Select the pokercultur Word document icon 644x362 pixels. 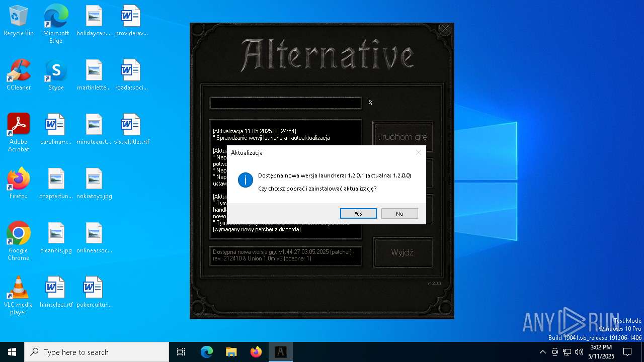(x=94, y=293)
